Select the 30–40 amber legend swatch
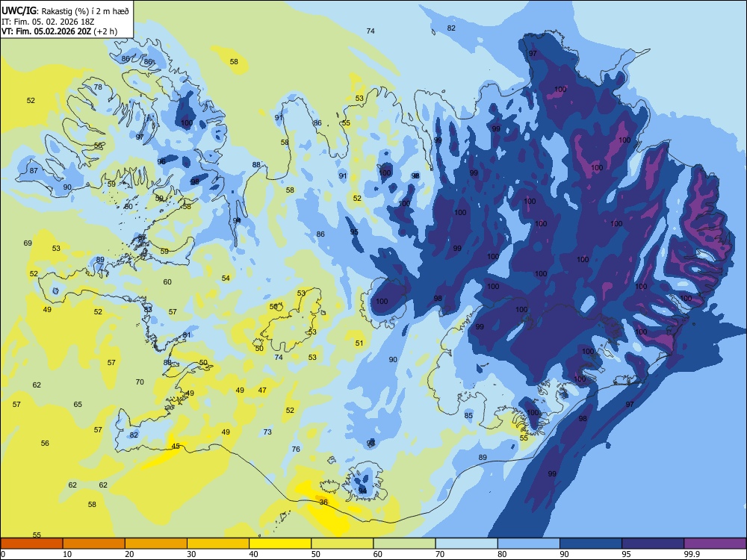747x560 pixels. [x=218, y=544]
